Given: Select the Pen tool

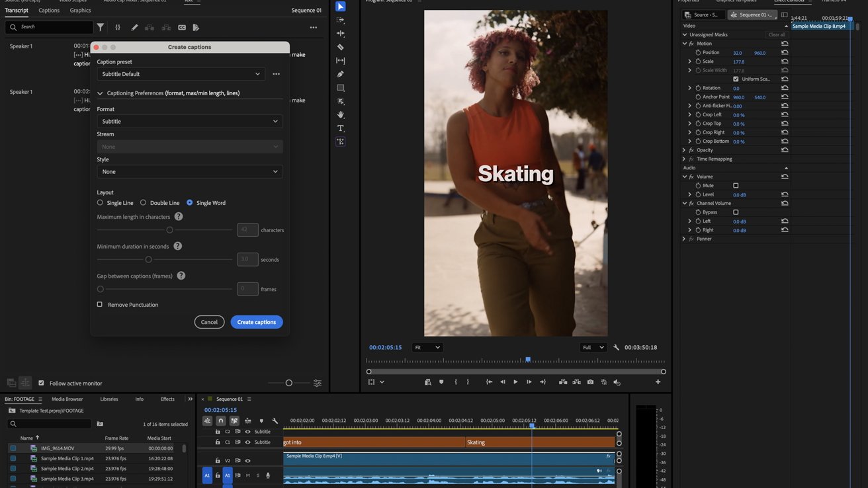Looking at the screenshot, I should 341,74.
